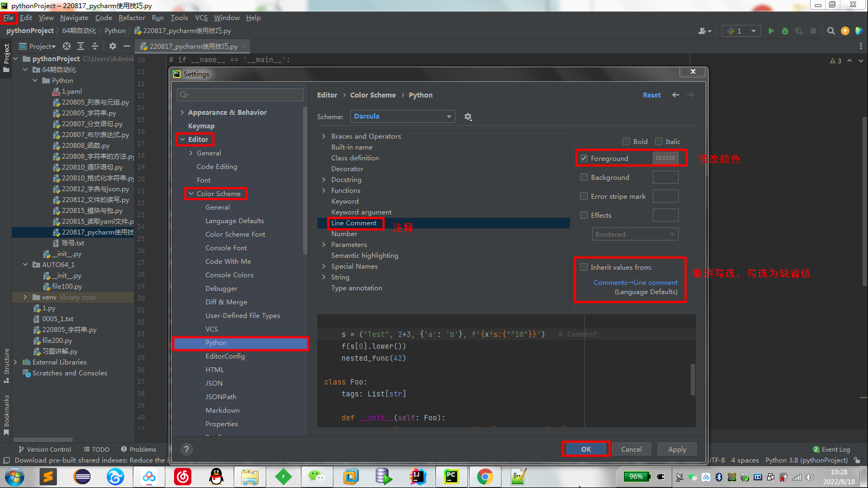Enable the Error stripe mark checkbox
Screen dimensions: 868x488
[584, 196]
